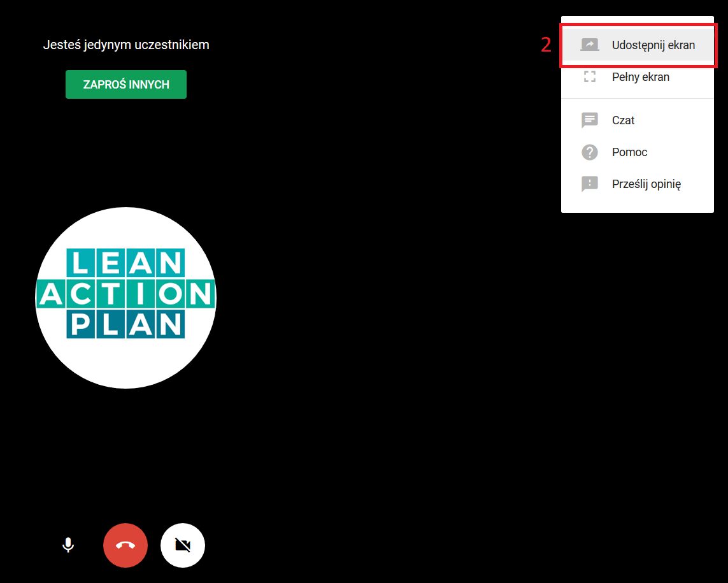Screen dimensions: 728x583
Task: Click the word ACTION in the logo
Action: pyautogui.click(x=125, y=294)
